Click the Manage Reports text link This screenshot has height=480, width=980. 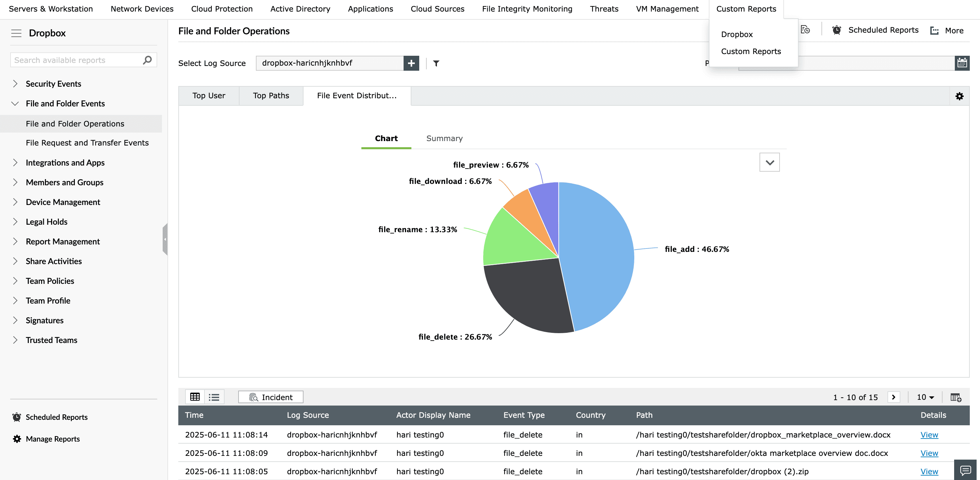53,439
